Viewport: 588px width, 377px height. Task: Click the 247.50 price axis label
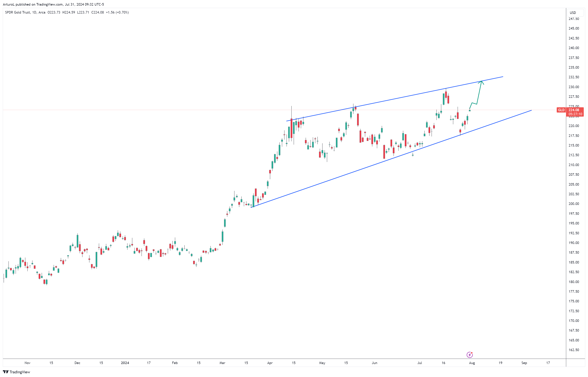coord(574,19)
